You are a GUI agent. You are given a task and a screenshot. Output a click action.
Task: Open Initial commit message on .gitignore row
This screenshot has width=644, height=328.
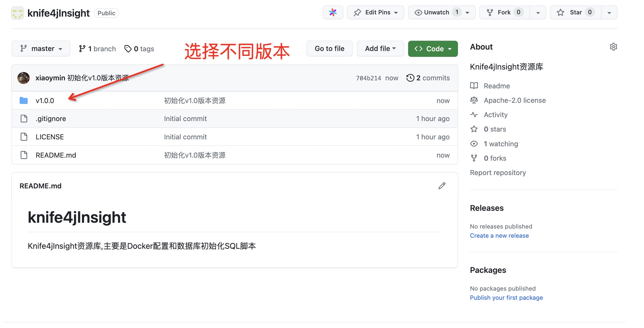[186, 119]
